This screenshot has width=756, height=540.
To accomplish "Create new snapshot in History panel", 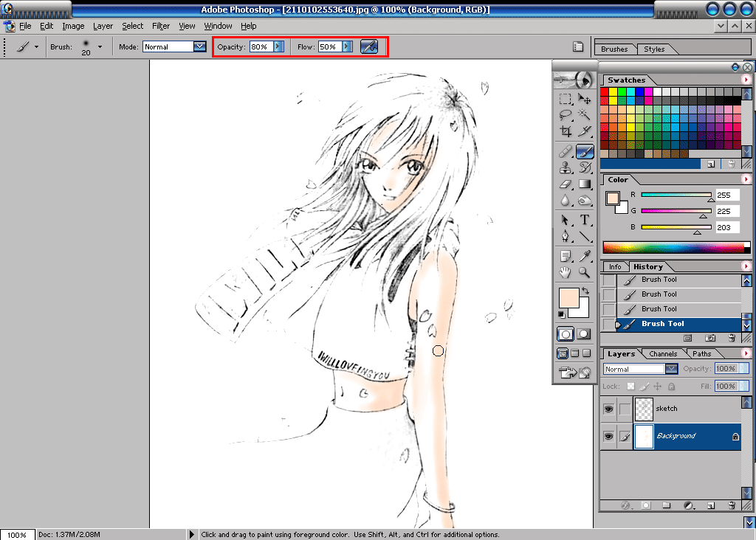I will click(709, 338).
